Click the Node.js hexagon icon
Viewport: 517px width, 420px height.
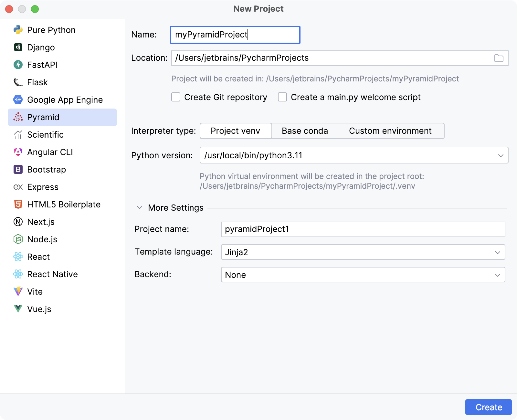[18, 239]
